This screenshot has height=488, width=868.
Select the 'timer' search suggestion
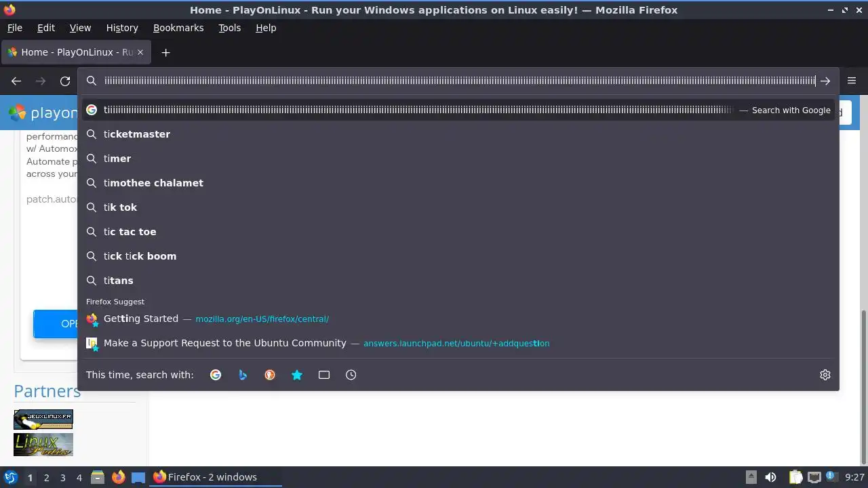(458, 159)
